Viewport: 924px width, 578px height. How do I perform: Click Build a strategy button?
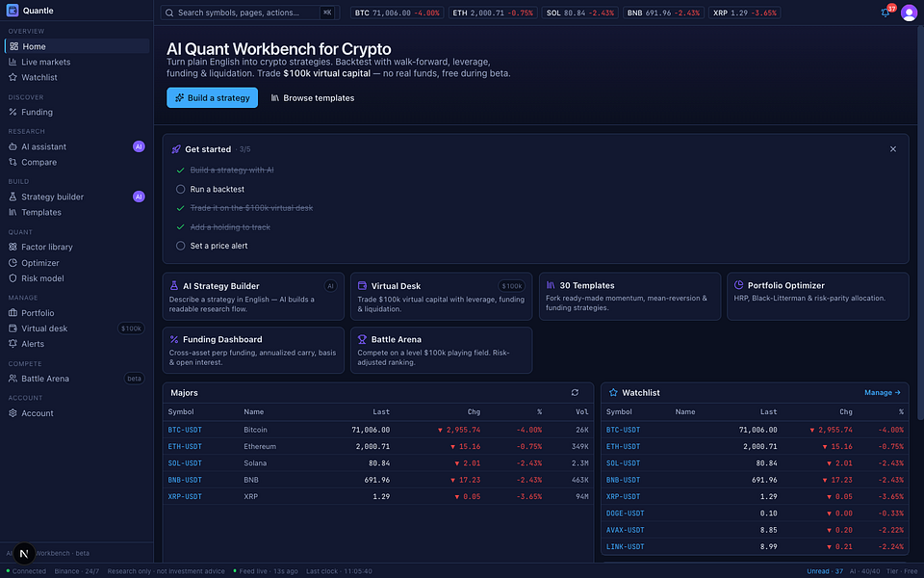click(x=212, y=98)
